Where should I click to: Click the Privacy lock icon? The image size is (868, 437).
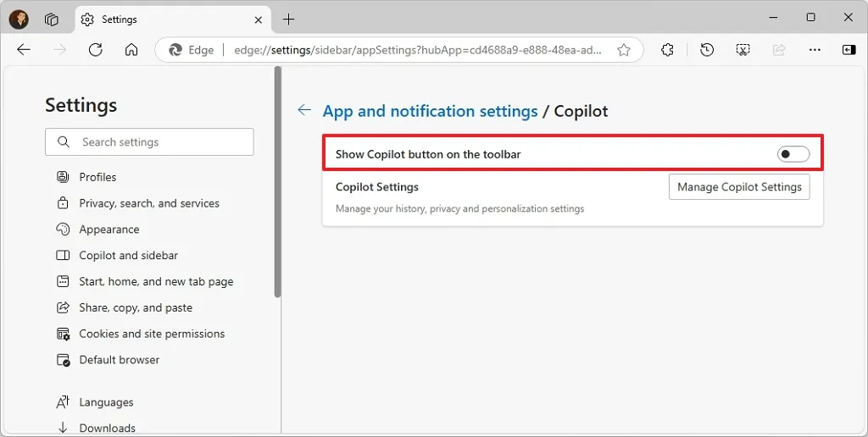(63, 203)
